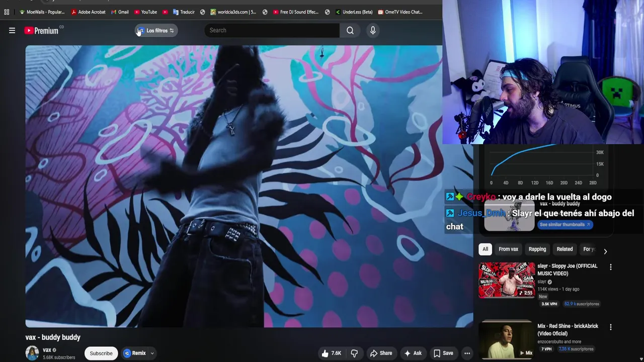Expand the Remix dropdown arrow
The image size is (644, 362).
152,353
